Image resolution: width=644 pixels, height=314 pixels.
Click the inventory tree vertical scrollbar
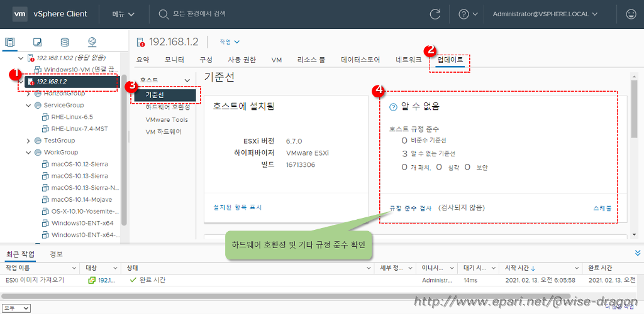tap(124, 149)
